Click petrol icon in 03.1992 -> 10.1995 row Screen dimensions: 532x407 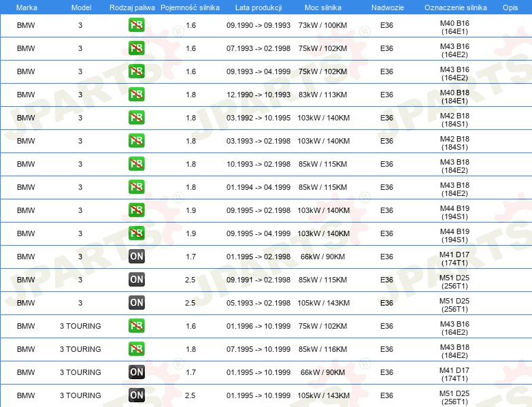(x=136, y=118)
